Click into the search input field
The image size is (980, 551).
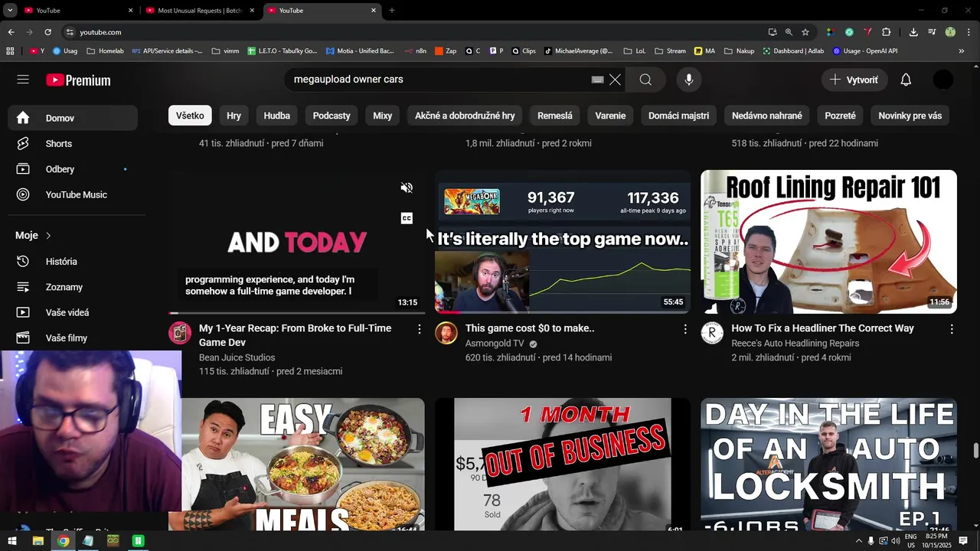[436, 80]
